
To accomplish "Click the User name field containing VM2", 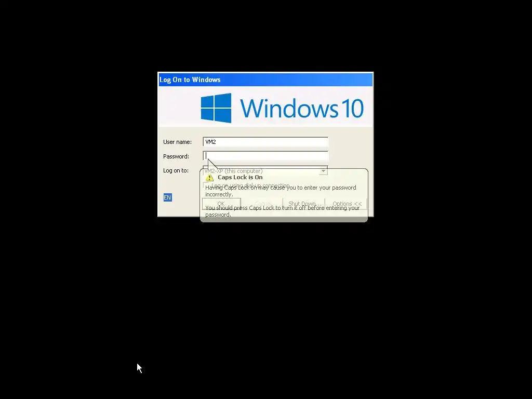I will (x=265, y=142).
